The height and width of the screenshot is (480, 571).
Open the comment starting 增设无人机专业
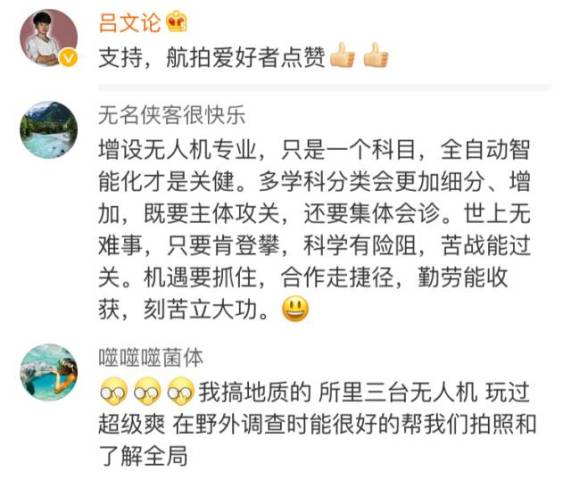pyautogui.click(x=314, y=229)
